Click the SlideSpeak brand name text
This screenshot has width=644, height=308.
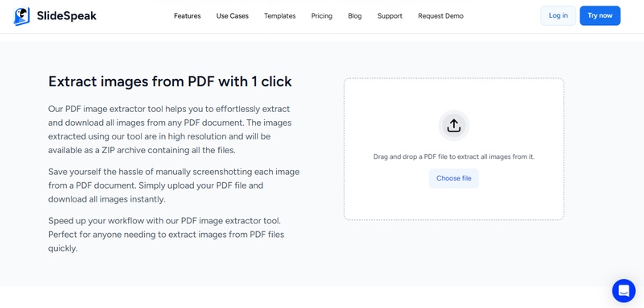[67, 16]
